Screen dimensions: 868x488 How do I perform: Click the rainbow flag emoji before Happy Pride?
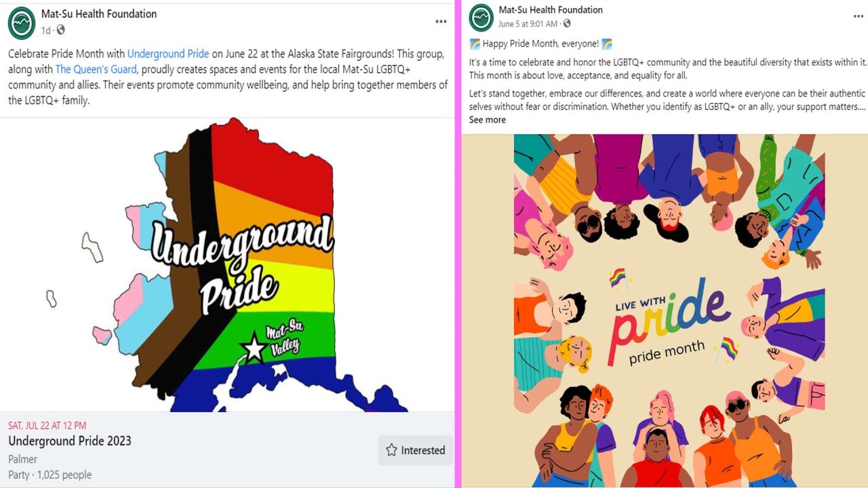475,43
